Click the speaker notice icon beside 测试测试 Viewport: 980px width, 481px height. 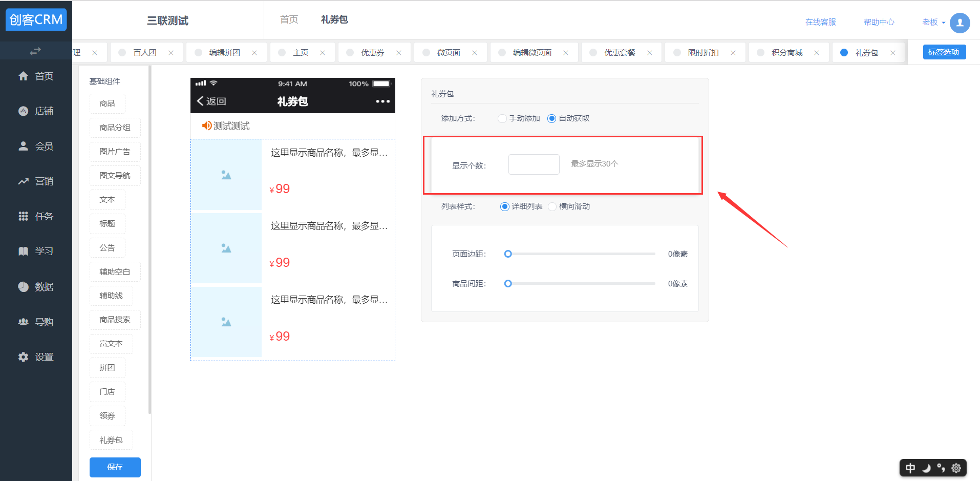pos(206,126)
